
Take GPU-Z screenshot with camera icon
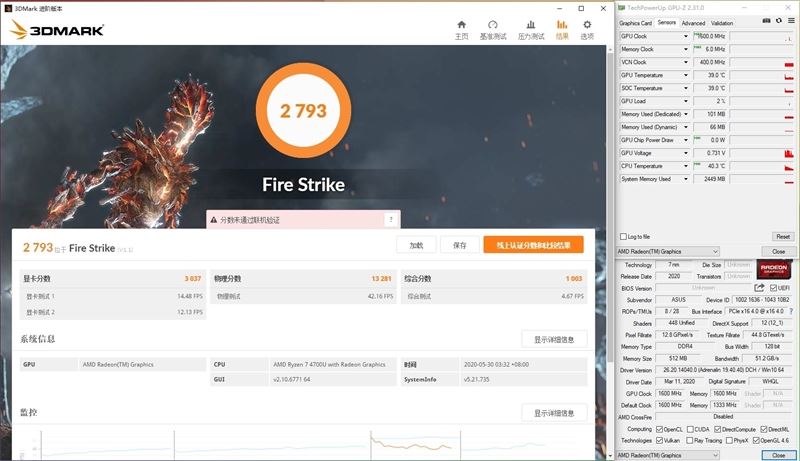tap(766, 21)
